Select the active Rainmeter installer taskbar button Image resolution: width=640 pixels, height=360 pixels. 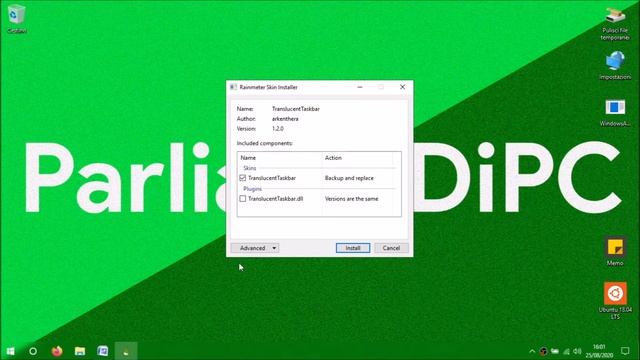[x=126, y=351]
